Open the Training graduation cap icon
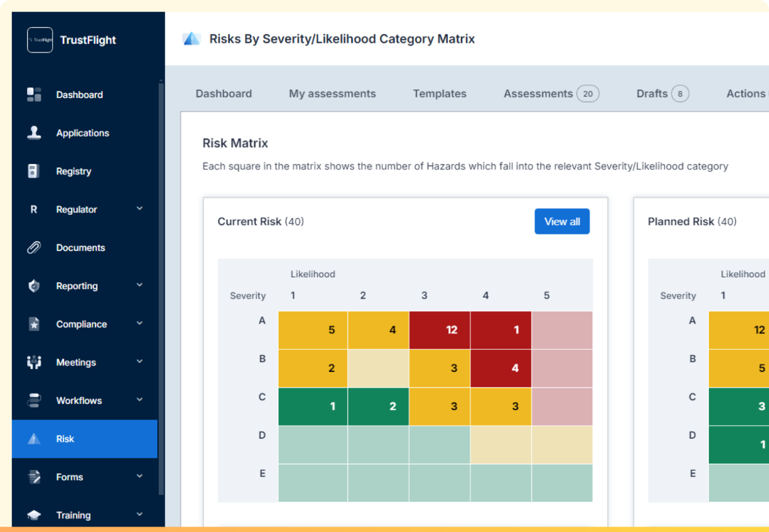This screenshot has height=532, width=769. click(x=34, y=514)
